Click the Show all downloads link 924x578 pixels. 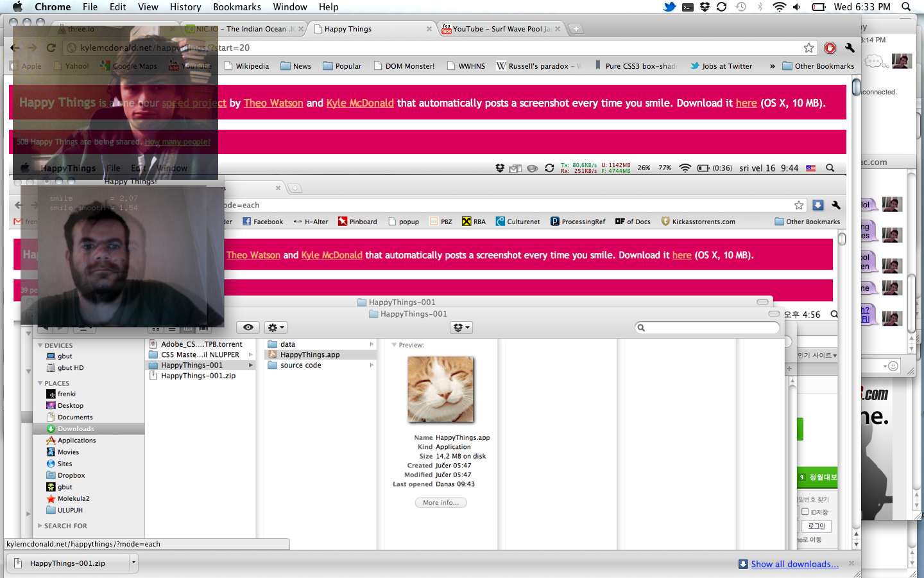(794, 564)
